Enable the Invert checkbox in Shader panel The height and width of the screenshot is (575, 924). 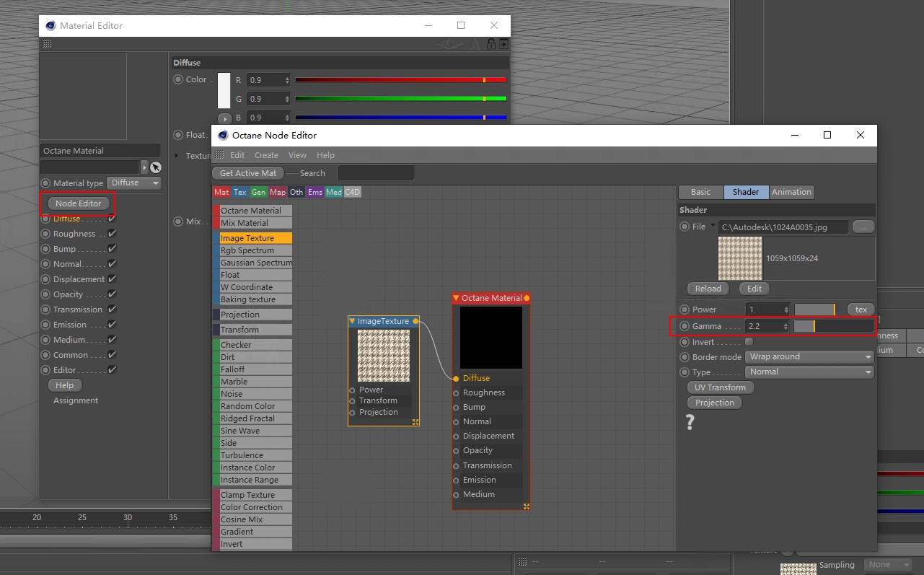(x=749, y=342)
